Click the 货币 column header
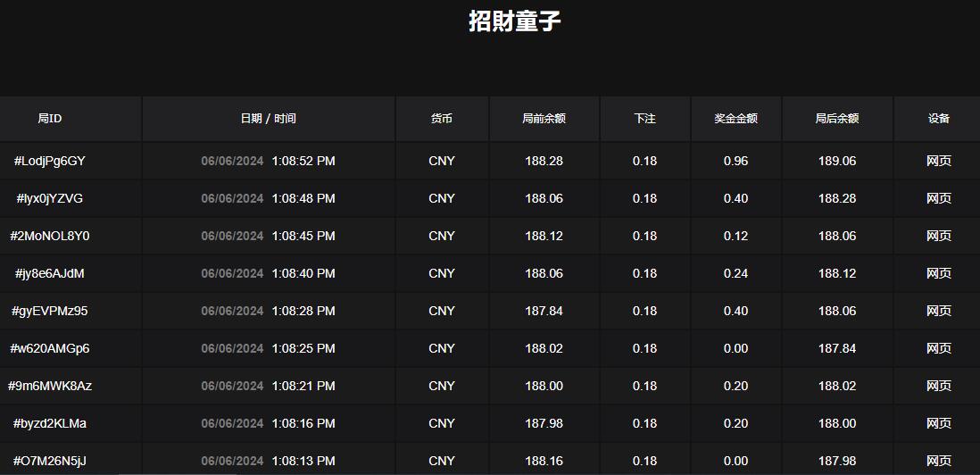 tap(442, 119)
